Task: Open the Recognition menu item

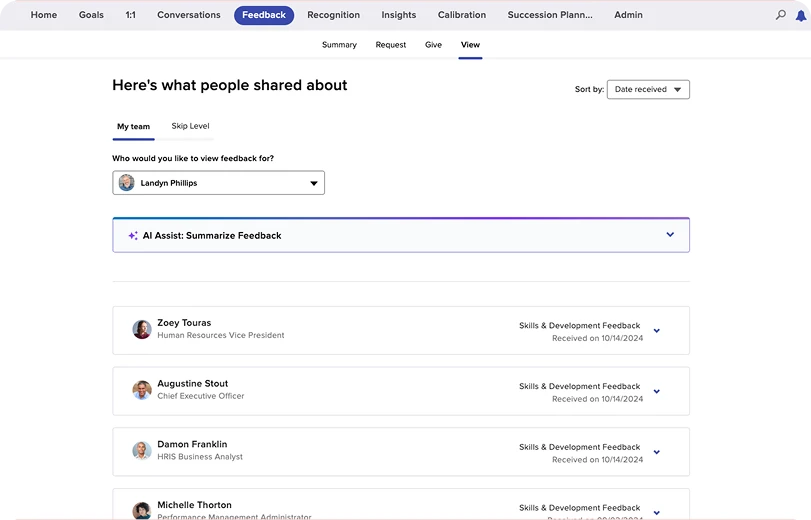Action: pos(333,15)
